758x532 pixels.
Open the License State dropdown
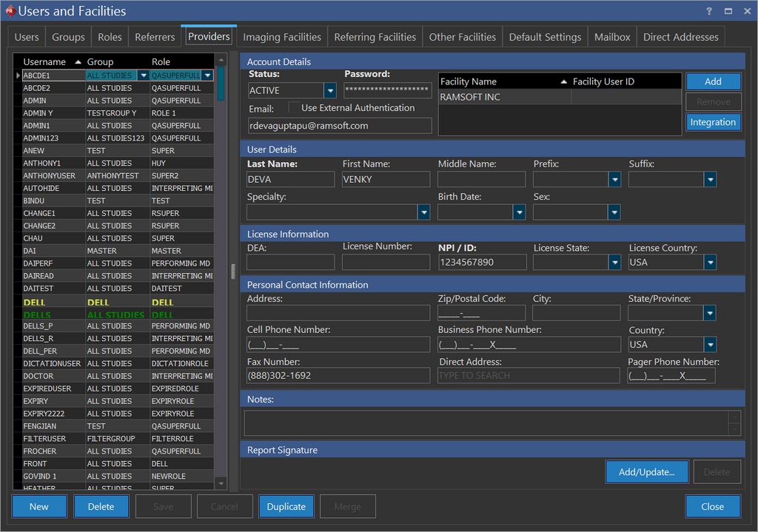pyautogui.click(x=614, y=262)
